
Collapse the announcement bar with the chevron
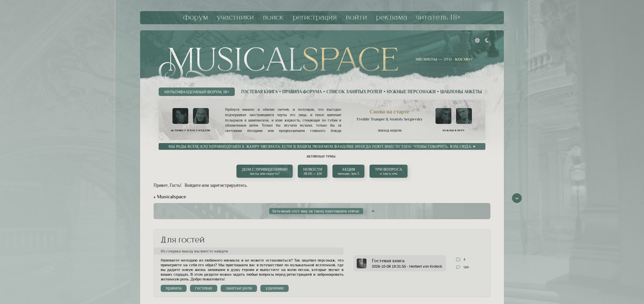pyautogui.click(x=373, y=211)
